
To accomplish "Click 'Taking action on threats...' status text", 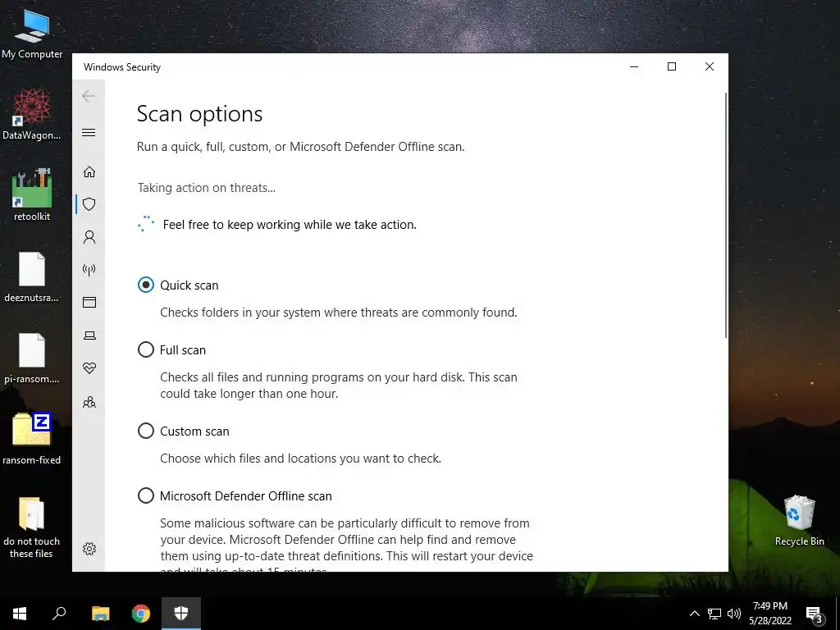I will click(x=206, y=188).
